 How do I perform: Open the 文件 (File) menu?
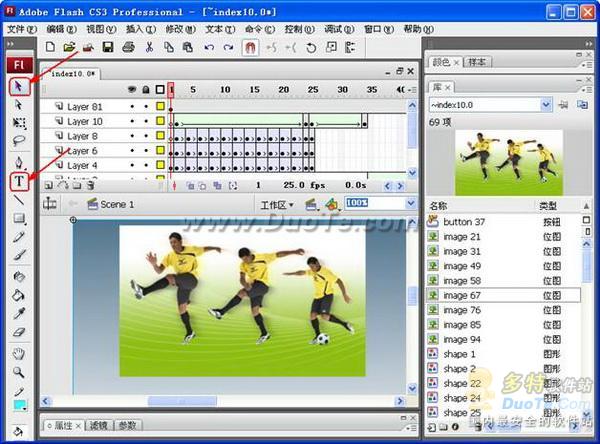coord(22,29)
